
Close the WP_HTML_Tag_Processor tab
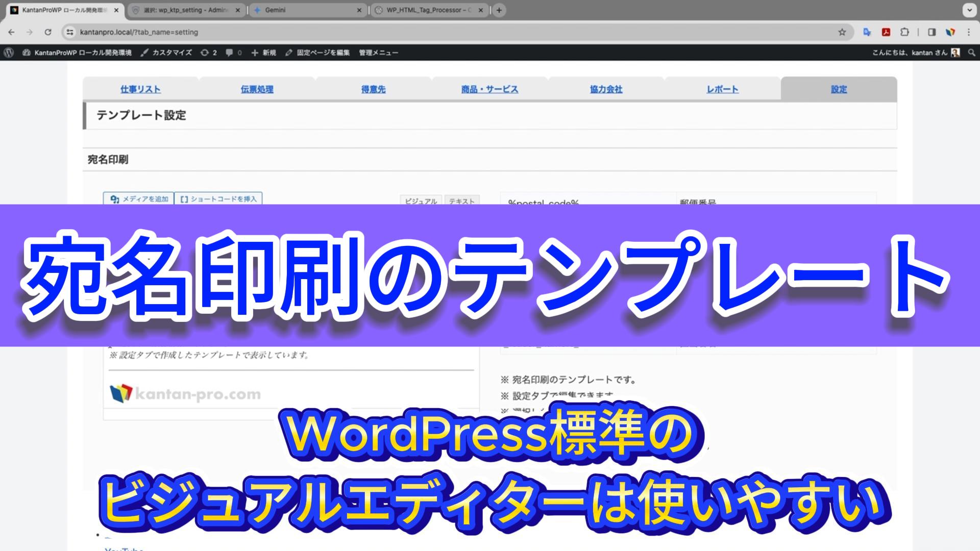tap(481, 10)
